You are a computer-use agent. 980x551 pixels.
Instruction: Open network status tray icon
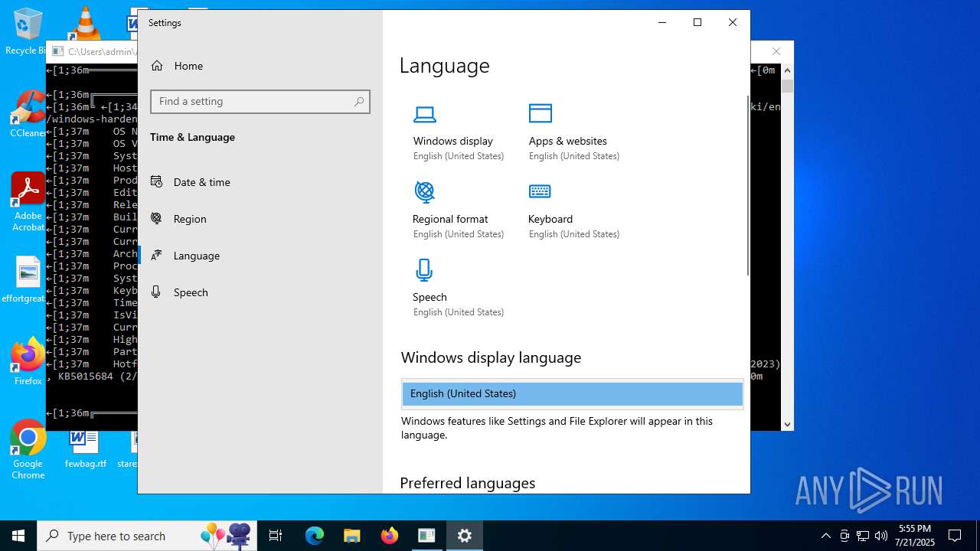pyautogui.click(x=863, y=536)
